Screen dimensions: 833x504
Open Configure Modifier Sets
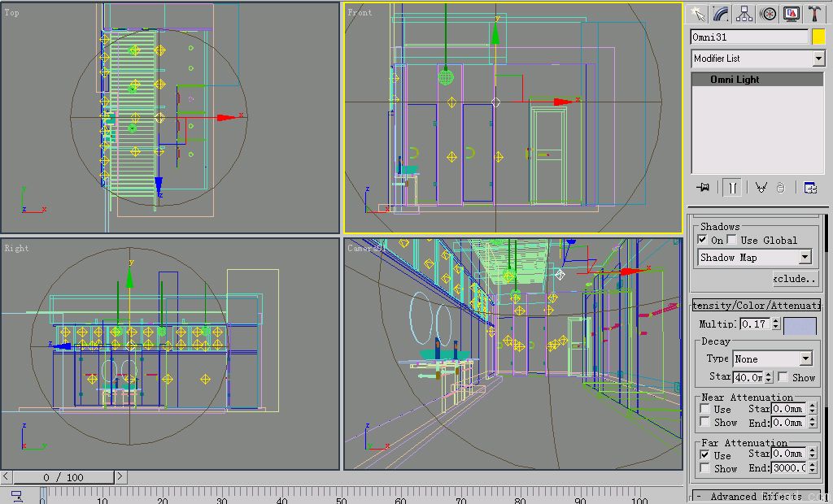(810, 187)
